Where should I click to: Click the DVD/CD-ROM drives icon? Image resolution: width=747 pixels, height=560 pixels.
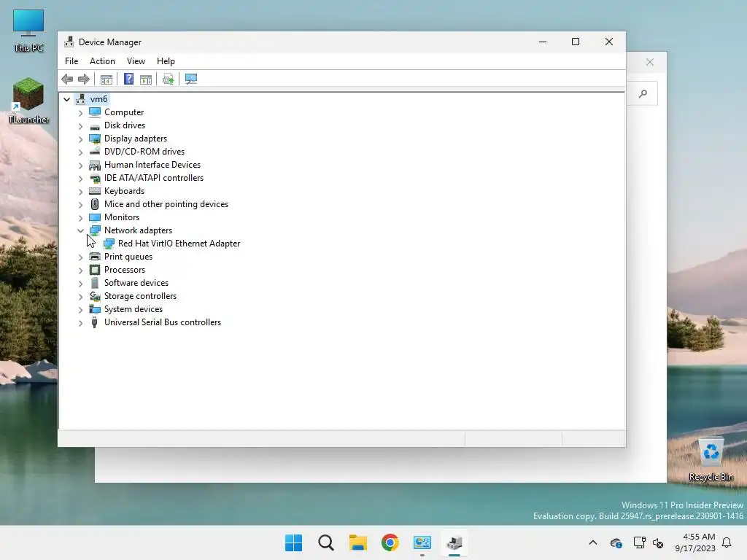tap(95, 152)
